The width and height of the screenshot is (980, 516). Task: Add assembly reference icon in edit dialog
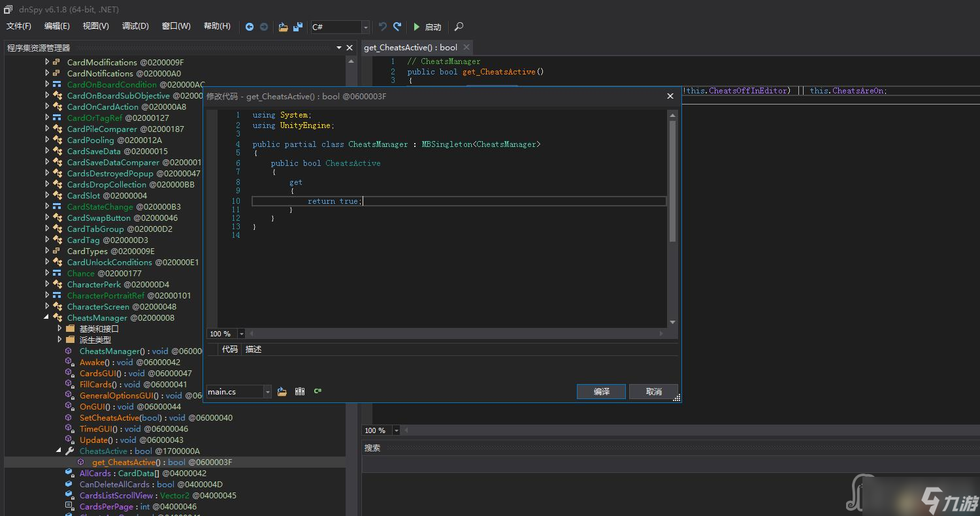282,391
